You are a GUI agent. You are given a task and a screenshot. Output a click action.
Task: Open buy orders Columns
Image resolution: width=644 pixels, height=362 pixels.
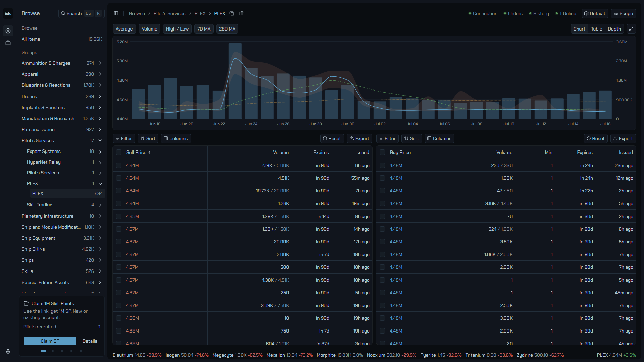click(x=439, y=138)
